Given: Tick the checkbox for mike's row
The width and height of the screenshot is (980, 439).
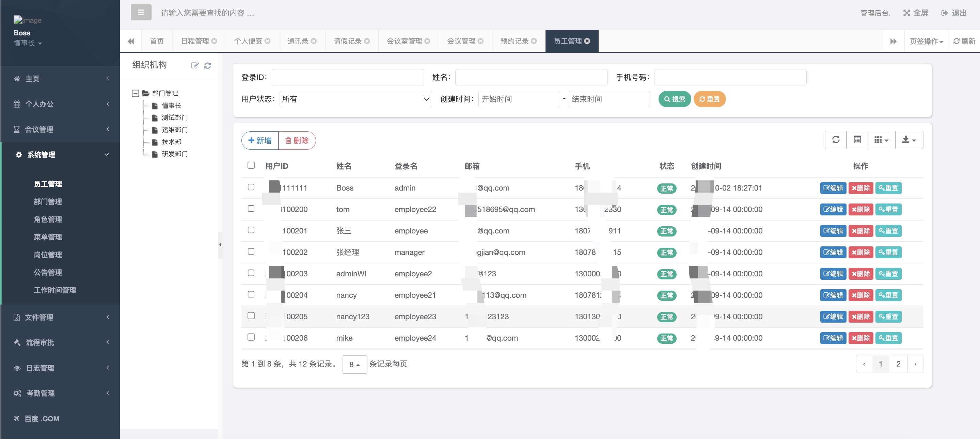Looking at the screenshot, I should coord(251,337).
